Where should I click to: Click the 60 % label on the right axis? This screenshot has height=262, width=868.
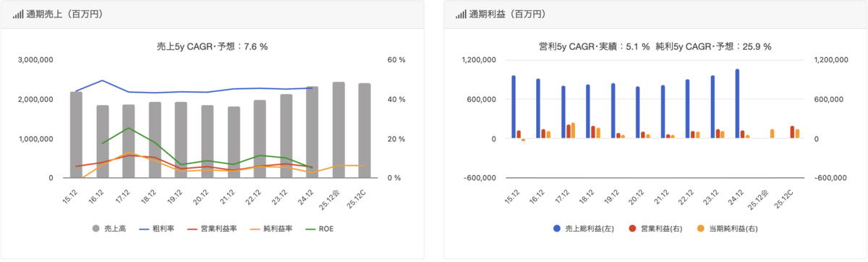[x=396, y=60]
